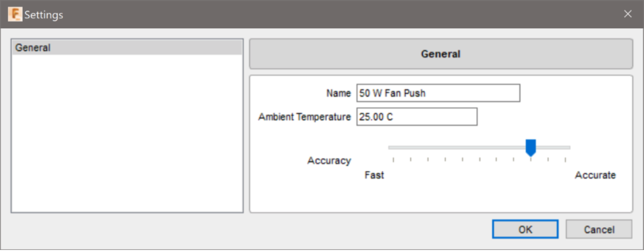Screen dimensions: 644x251
Task: Click the Fast label under the slider
Action: (374, 175)
